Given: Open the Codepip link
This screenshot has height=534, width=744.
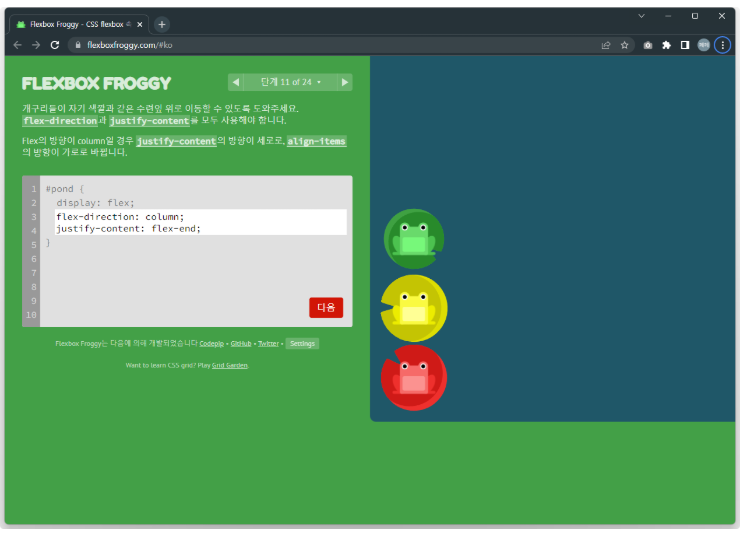Looking at the screenshot, I should click(x=212, y=344).
